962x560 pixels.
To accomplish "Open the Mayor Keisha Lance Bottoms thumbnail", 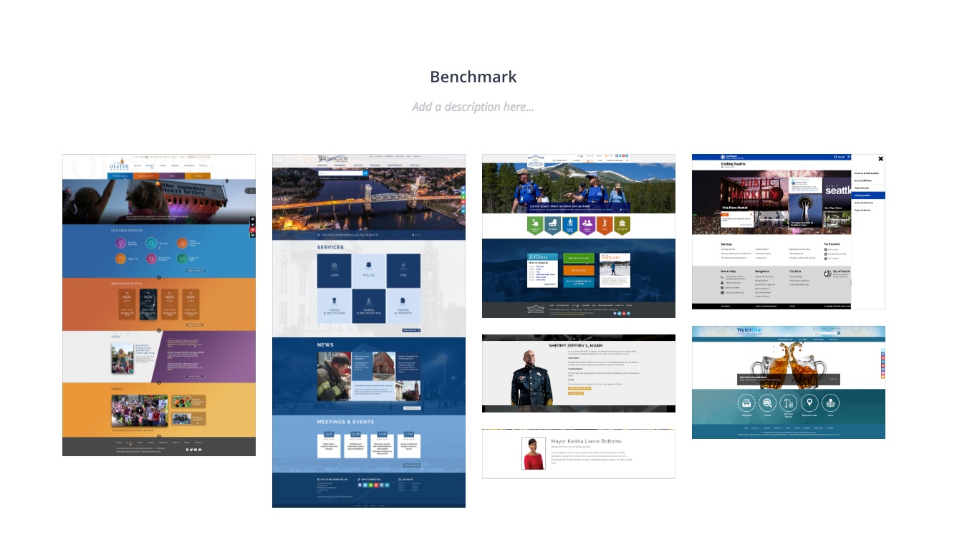I will [x=579, y=454].
